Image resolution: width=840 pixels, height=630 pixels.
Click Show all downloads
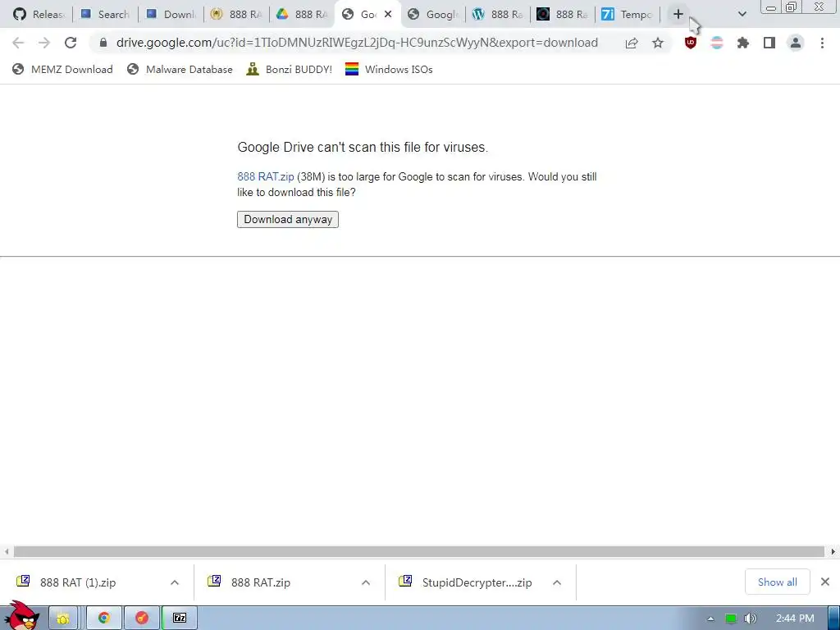tap(778, 582)
